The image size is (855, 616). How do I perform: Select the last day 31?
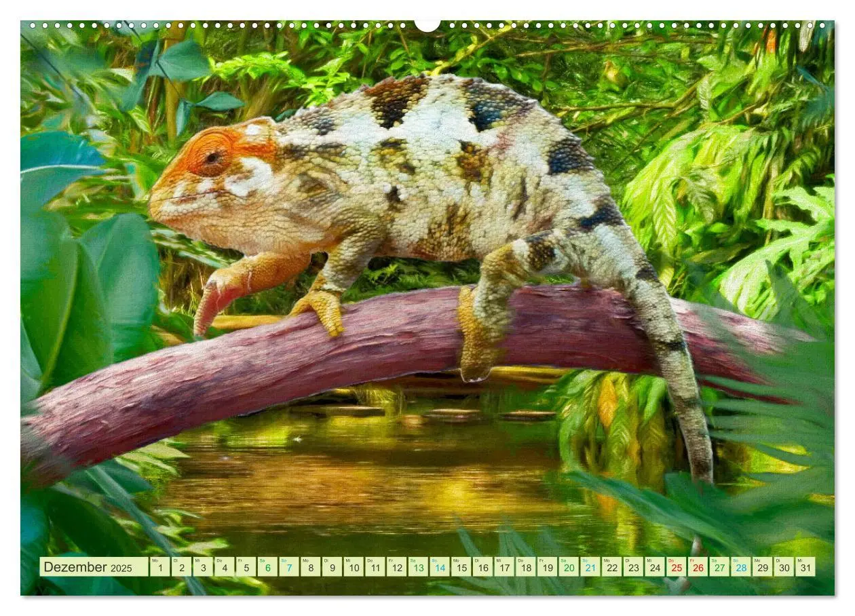pos(805,567)
